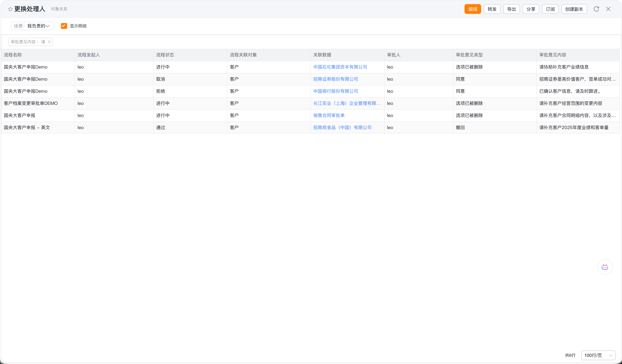
Task: Click the refresh icon in header
Action: [596, 9]
